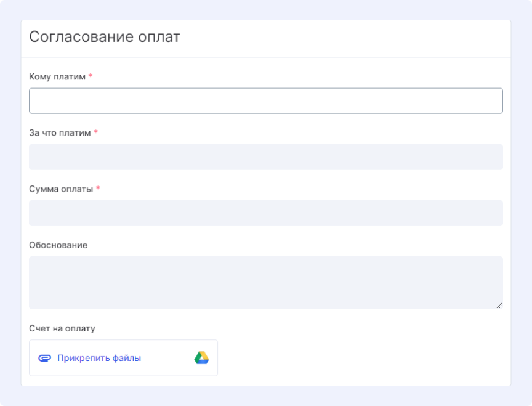Click the "Согласование оплат" form heading
This screenshot has width=532, height=406.
[105, 37]
